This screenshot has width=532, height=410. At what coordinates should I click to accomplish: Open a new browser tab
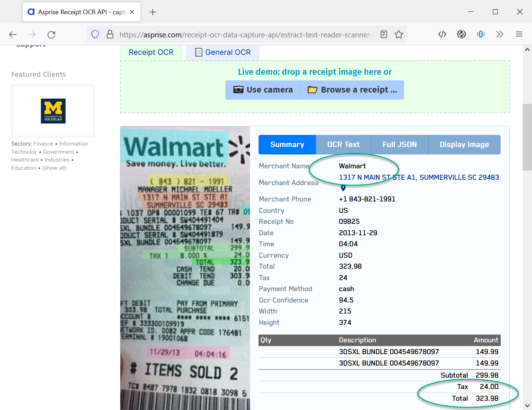coord(153,12)
